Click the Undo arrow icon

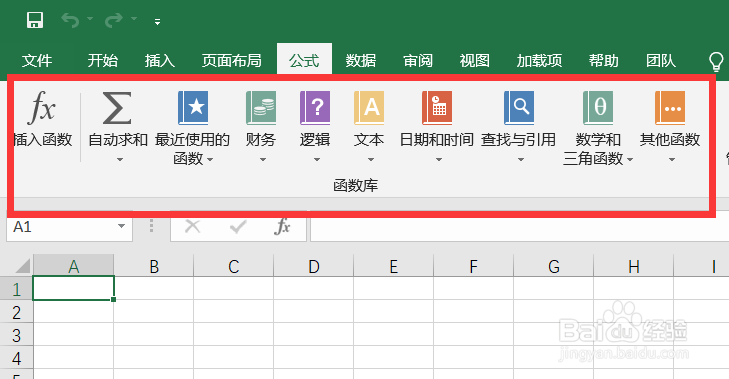click(x=70, y=20)
